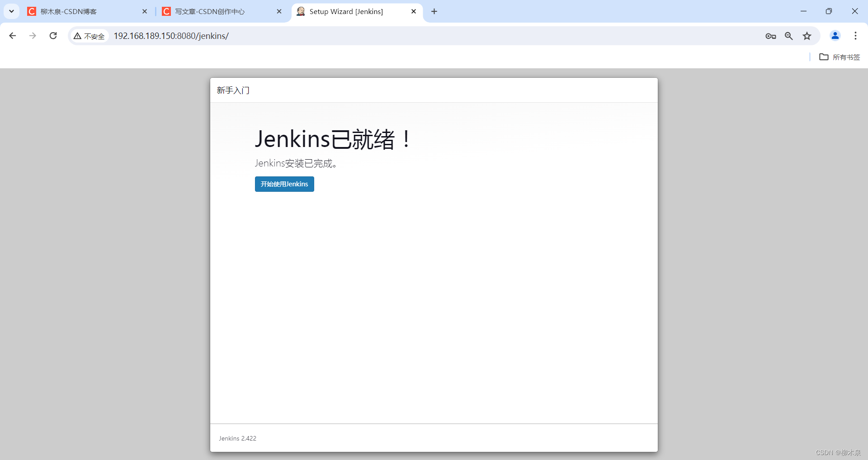Bookmark this page with the star icon
Viewport: 868px width, 460px height.
pos(807,36)
